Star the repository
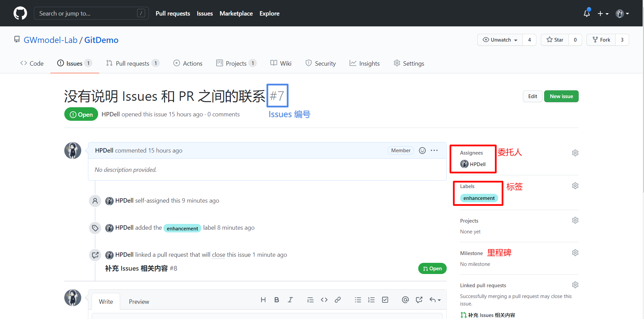644x319 pixels. pyautogui.click(x=555, y=40)
